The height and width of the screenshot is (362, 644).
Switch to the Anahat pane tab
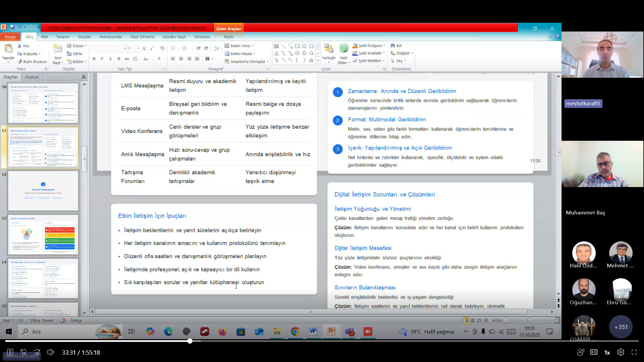(32, 77)
